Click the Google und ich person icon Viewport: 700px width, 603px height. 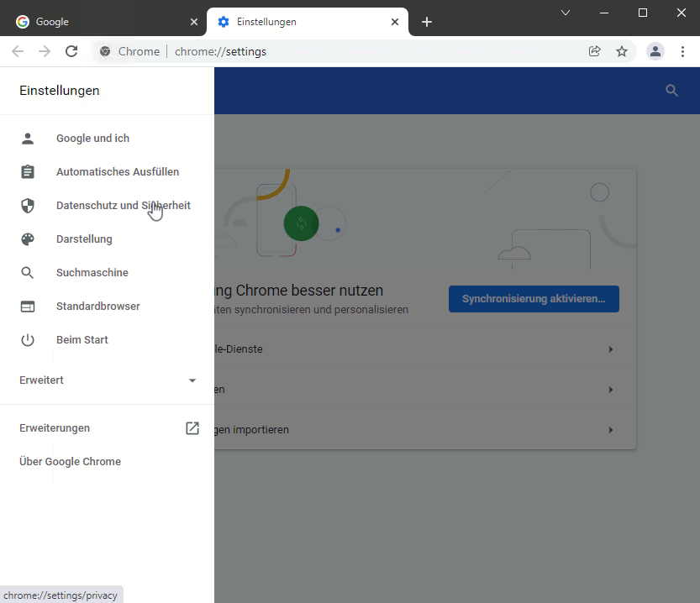pos(28,139)
